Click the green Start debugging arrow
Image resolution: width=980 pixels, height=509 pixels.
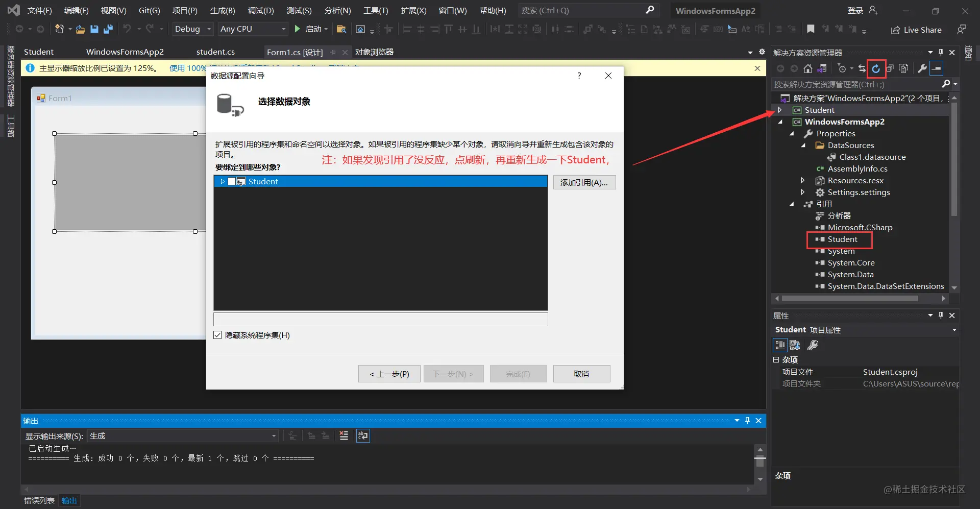[x=297, y=29]
